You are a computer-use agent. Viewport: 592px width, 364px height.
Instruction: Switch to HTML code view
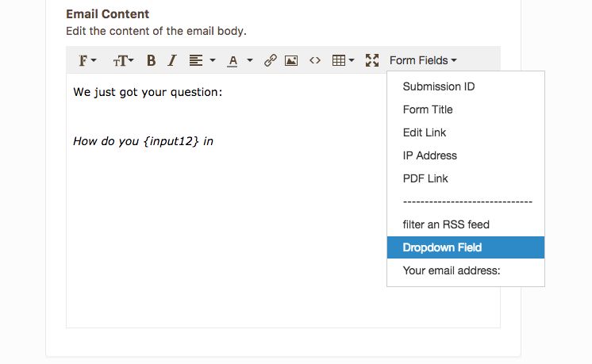[x=315, y=60]
